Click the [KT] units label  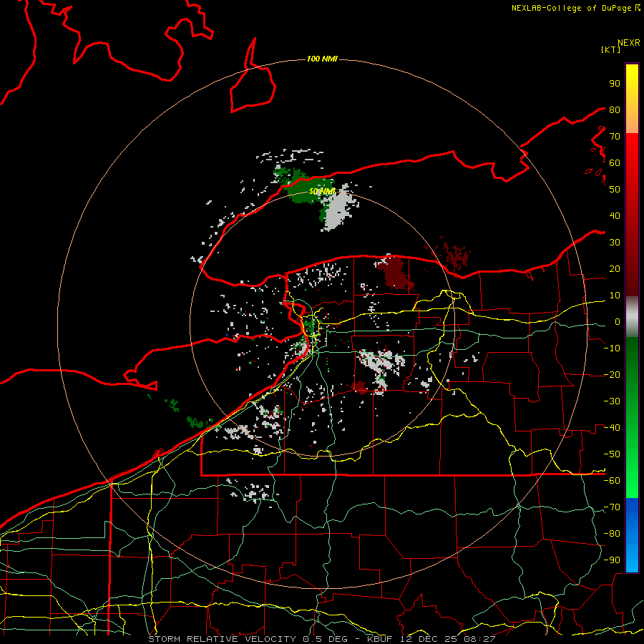[611, 49]
